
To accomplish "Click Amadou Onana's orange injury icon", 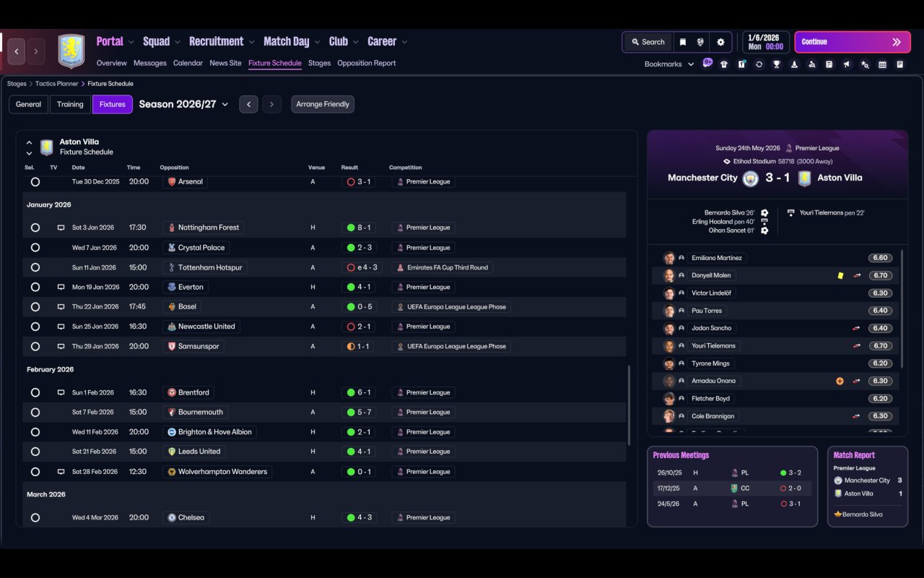I will click(x=840, y=381).
